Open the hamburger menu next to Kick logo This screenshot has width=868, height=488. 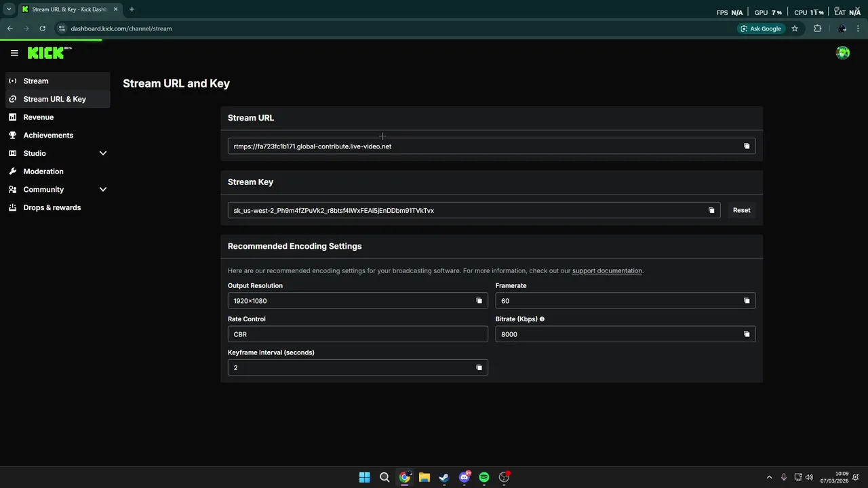14,53
